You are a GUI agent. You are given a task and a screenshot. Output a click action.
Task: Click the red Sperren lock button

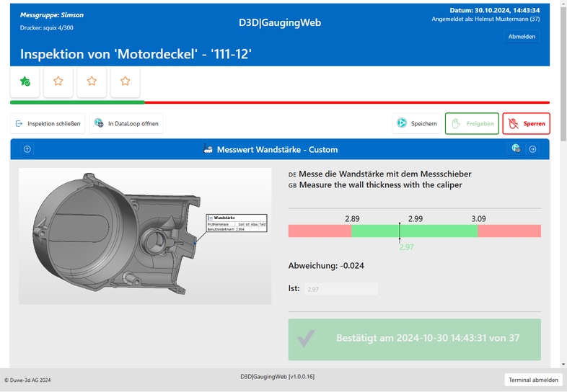click(x=526, y=123)
